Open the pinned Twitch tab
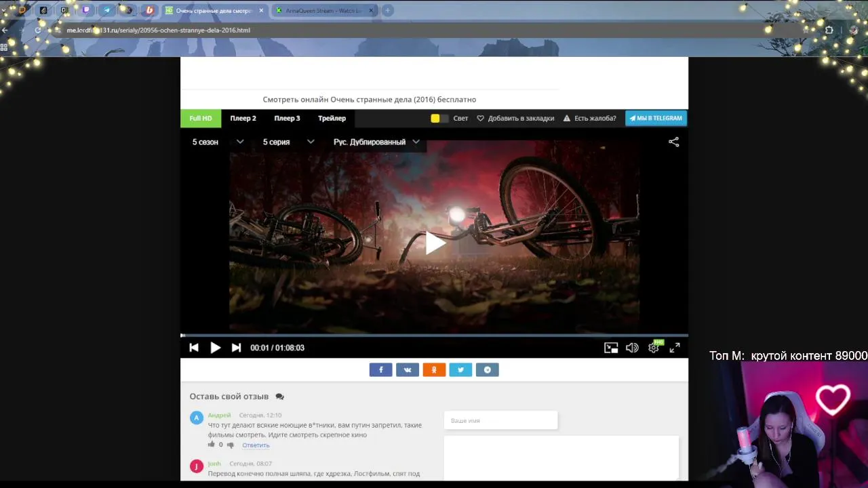Image resolution: width=868 pixels, height=488 pixels. point(86,10)
